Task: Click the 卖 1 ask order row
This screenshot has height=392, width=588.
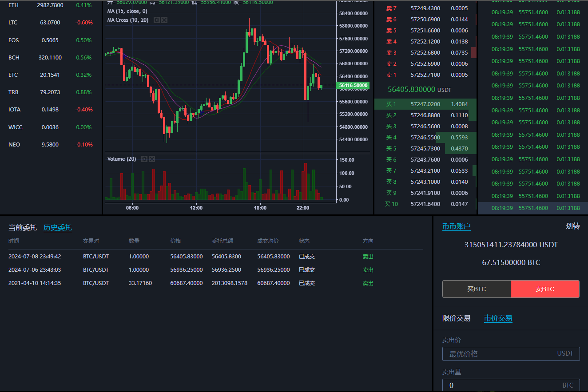Action: [425, 75]
